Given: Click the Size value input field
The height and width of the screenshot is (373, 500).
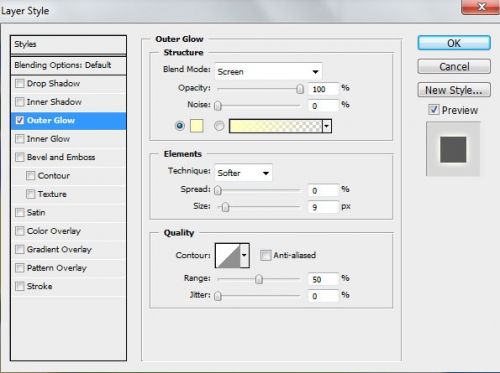Looking at the screenshot, I should click(x=323, y=207).
